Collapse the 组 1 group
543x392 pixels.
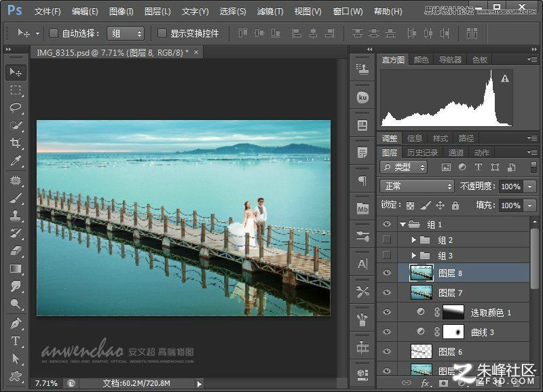point(402,224)
